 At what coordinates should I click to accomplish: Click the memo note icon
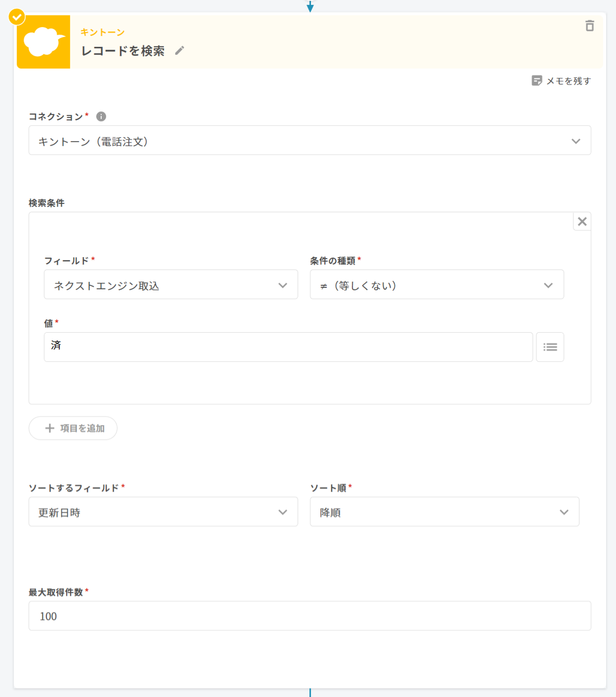pyautogui.click(x=537, y=81)
